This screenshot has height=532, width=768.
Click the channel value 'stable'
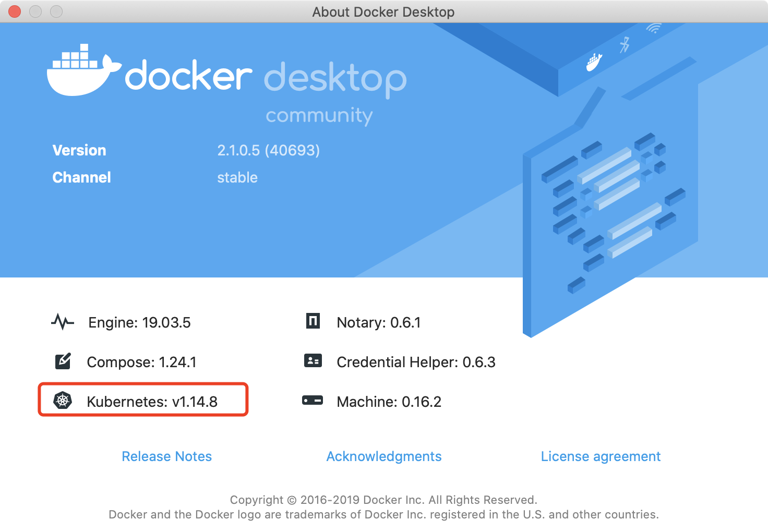237,177
